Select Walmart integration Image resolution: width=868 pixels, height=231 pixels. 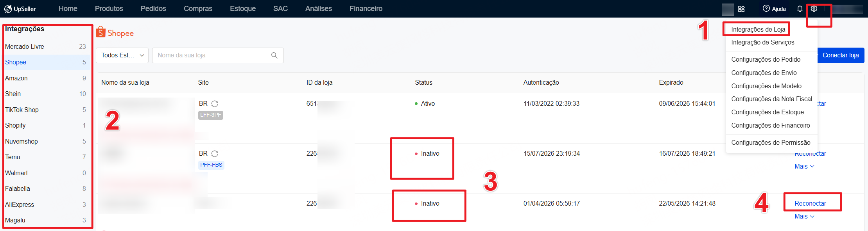45,173
